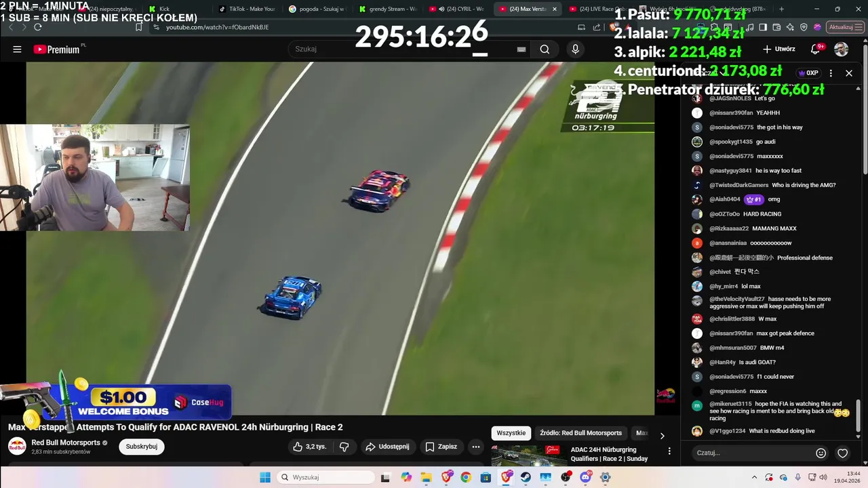Launch Google Chrome from the taskbar
Viewport: 868px width, 488px height.
466,477
